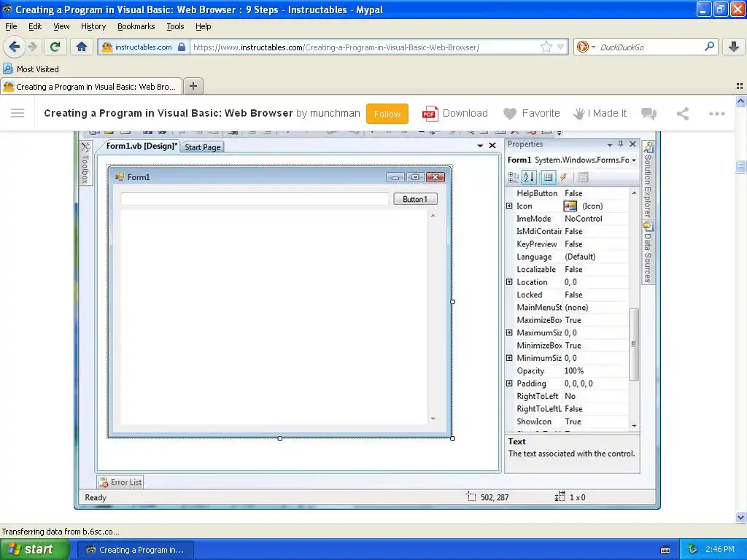The height and width of the screenshot is (560, 747).
Task: Follow author munchman
Action: [387, 114]
